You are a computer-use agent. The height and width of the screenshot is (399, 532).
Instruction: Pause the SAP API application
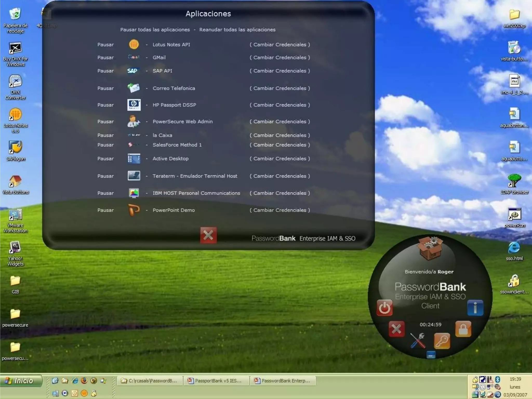[x=105, y=71]
